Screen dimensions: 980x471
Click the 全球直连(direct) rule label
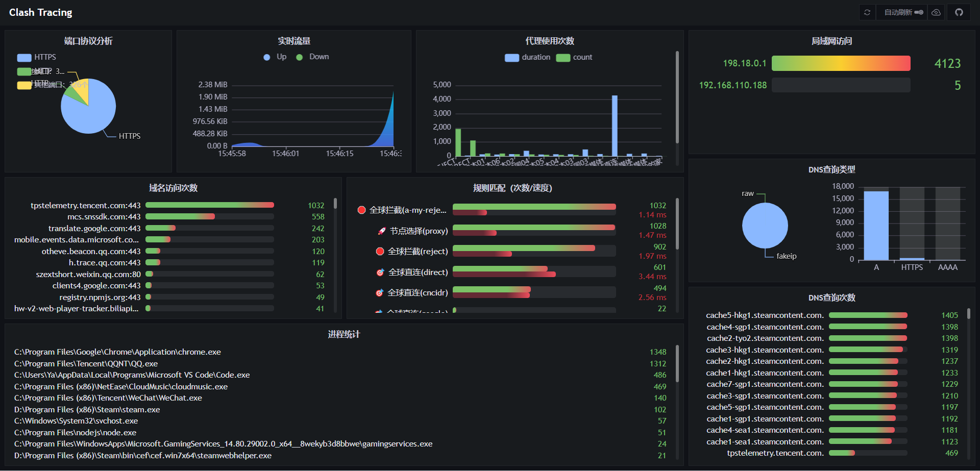418,272
